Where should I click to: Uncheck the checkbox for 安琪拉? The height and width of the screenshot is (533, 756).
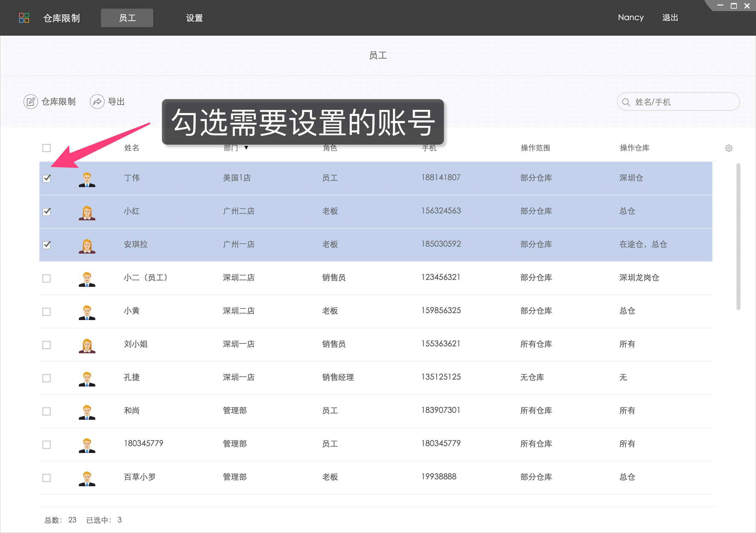[46, 245]
